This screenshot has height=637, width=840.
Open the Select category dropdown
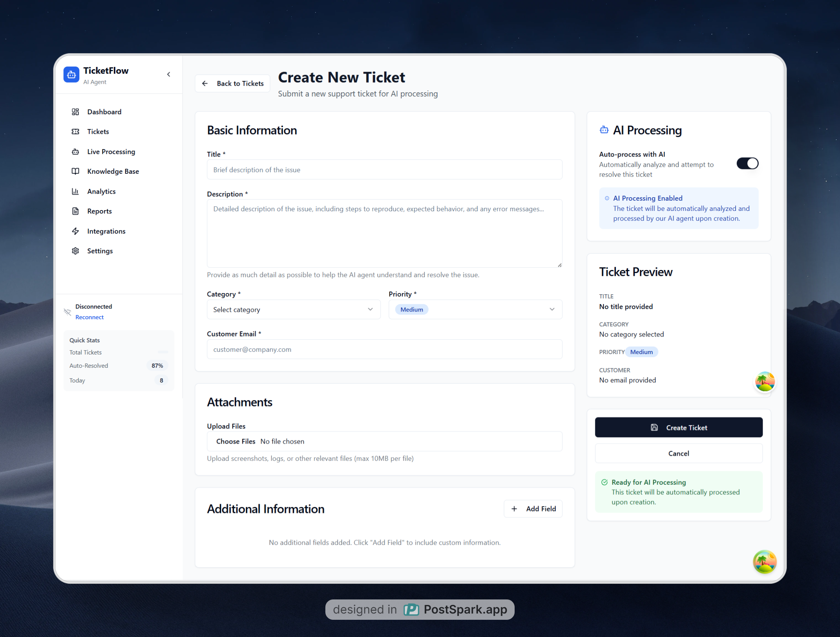coord(293,310)
